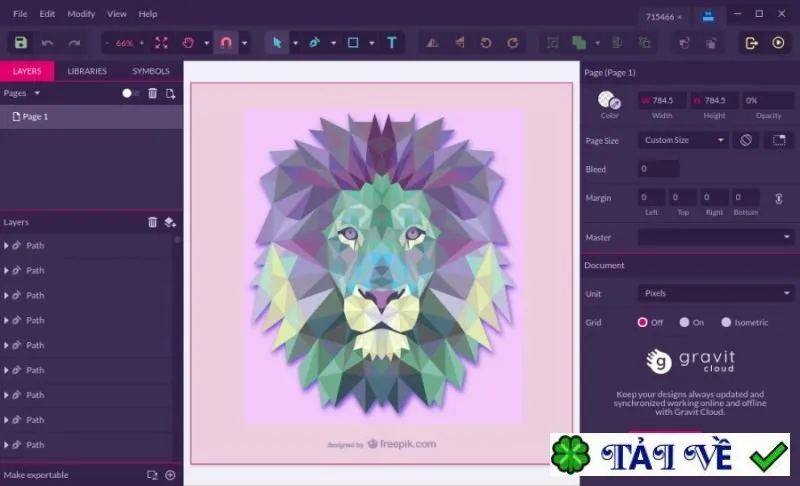Select Grid Isometric radio option
800x486 pixels.
(726, 322)
